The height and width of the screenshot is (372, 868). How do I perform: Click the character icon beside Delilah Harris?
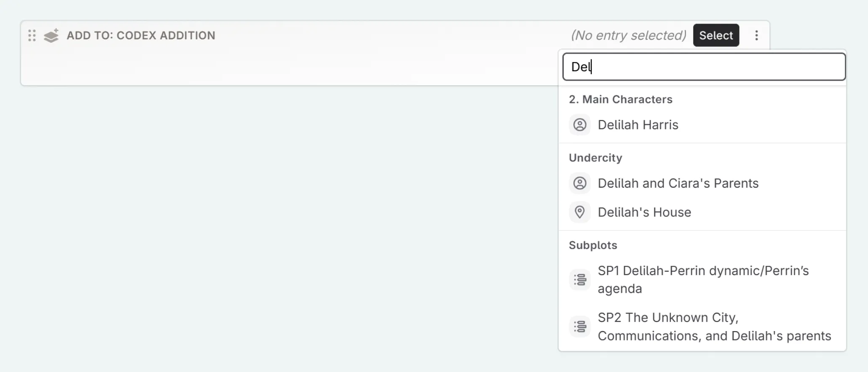(580, 125)
